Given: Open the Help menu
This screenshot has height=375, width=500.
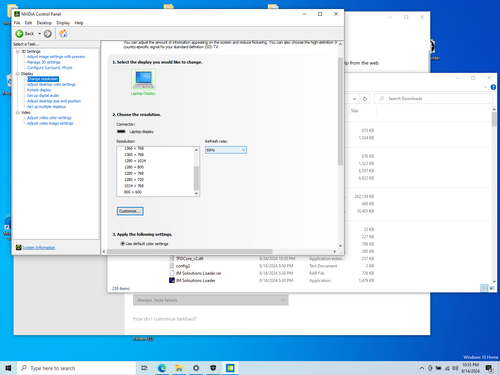Looking at the screenshot, I should 79,23.
